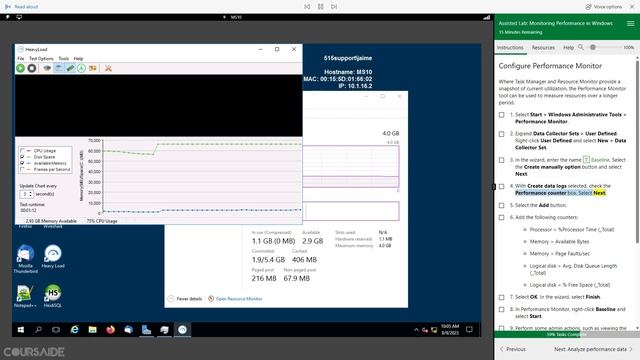Go to Next: Analyze performance data
The height and width of the screenshot is (360, 640).
click(x=593, y=349)
